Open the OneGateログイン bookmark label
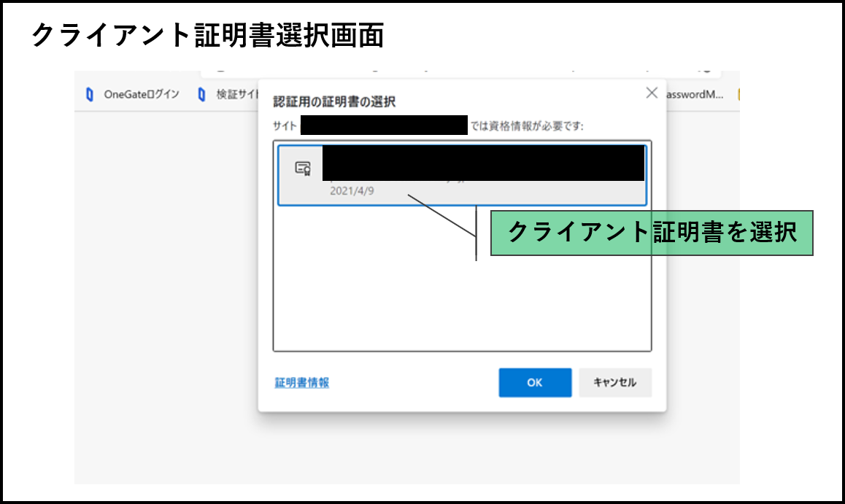 [142, 95]
